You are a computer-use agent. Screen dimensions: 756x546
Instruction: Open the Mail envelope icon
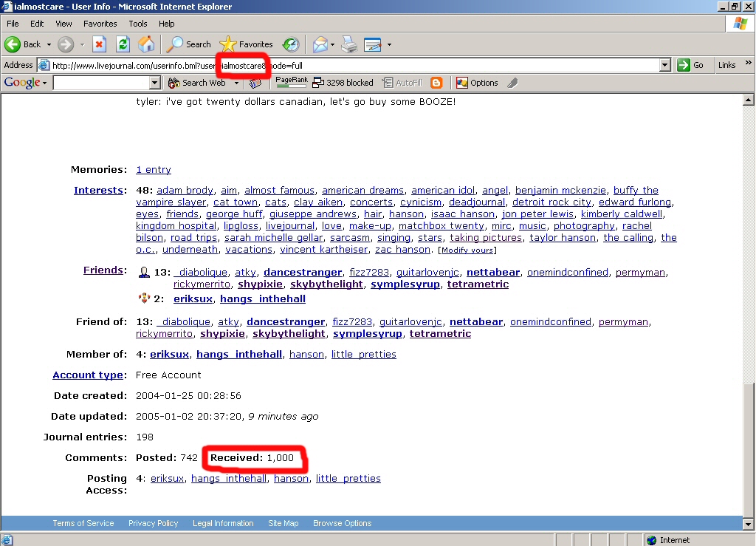(320, 44)
